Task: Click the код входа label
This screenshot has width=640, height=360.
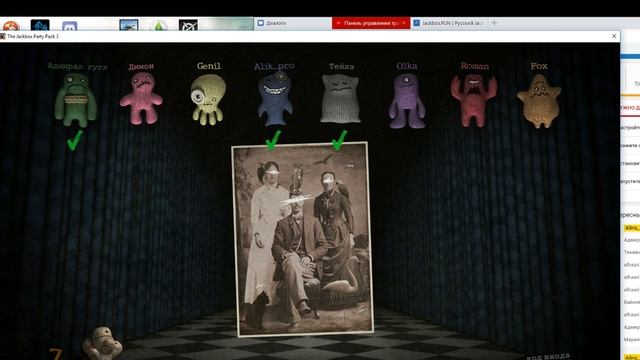Action: point(547,356)
